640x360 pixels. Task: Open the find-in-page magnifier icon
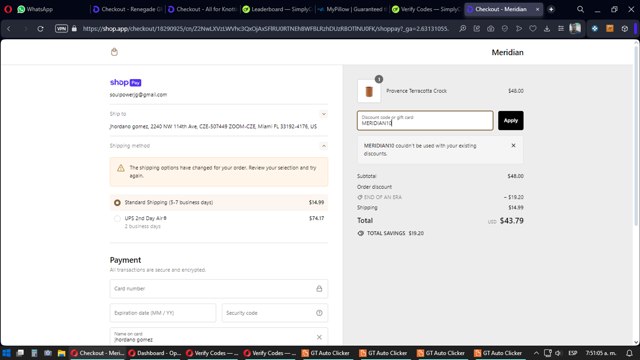pos(462,29)
